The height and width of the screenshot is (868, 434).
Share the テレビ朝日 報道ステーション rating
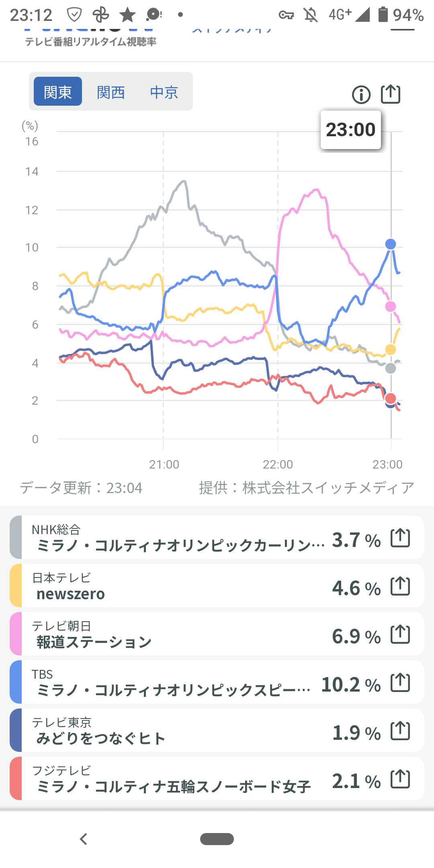(x=400, y=634)
